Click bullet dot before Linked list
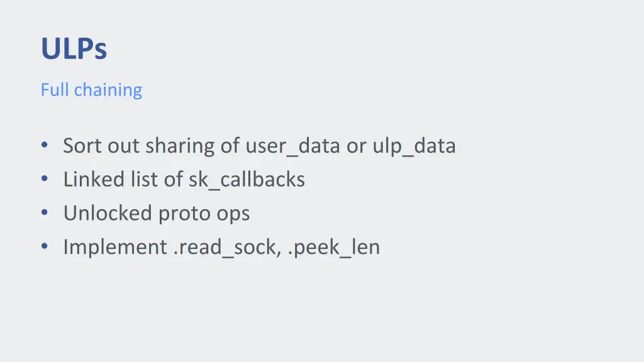Viewport: 644px width, 362px height. (45, 178)
